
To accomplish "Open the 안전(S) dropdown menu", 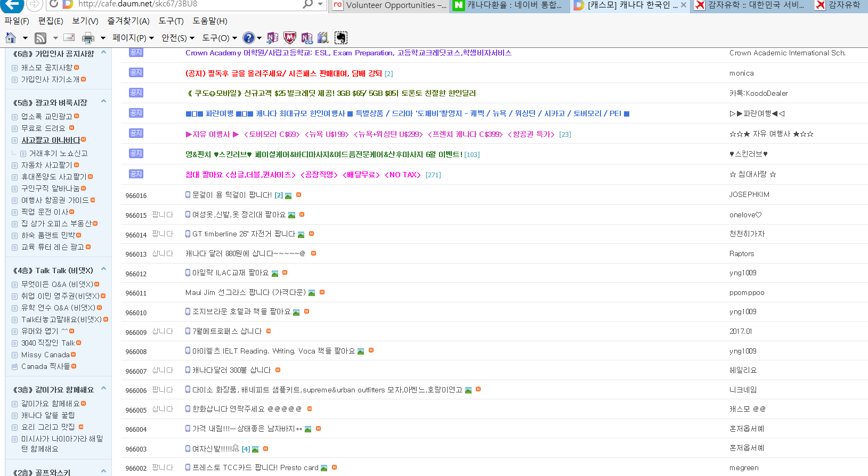I will tap(177, 38).
